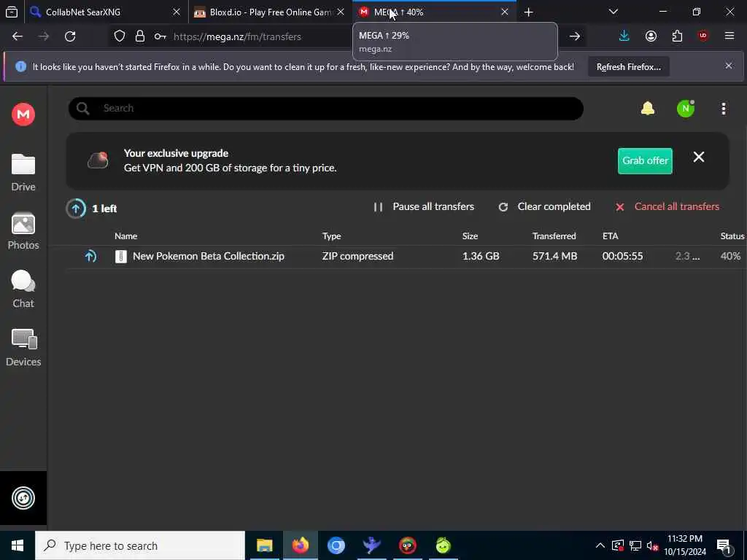Open Firefox downloads panel
This screenshot has height=560, width=747.
(624, 36)
